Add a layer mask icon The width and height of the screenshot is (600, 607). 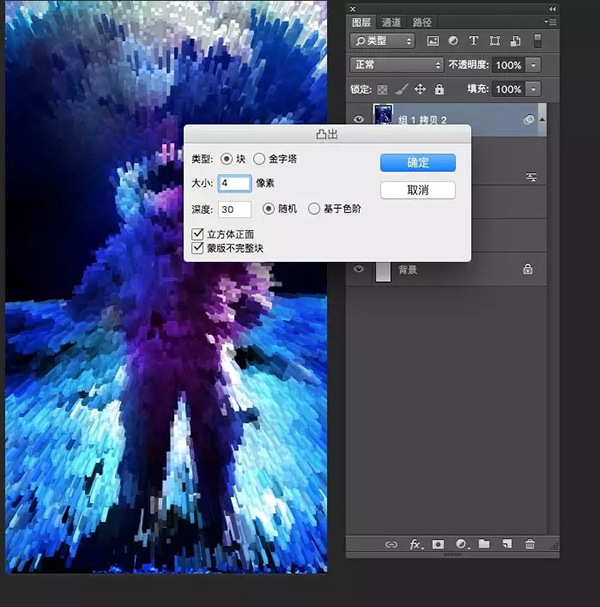point(438,545)
